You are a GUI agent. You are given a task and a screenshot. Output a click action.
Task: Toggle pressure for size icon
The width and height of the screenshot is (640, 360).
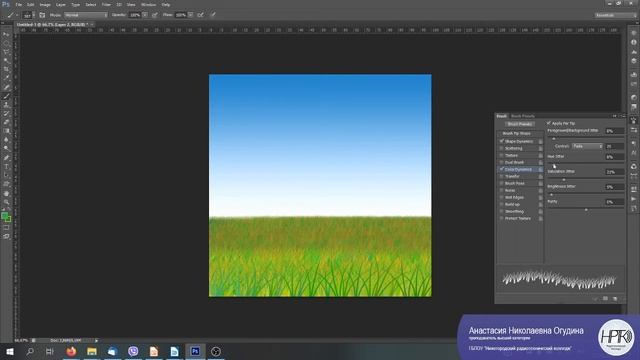pos(213,15)
